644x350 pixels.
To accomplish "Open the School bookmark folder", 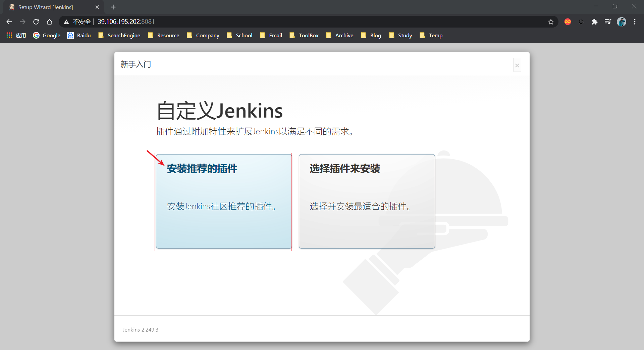I will coord(239,35).
